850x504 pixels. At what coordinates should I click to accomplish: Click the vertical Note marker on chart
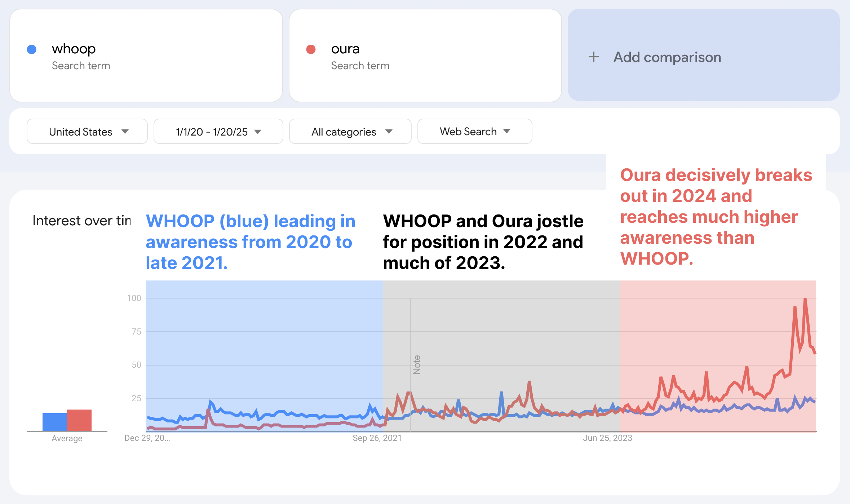tap(417, 364)
